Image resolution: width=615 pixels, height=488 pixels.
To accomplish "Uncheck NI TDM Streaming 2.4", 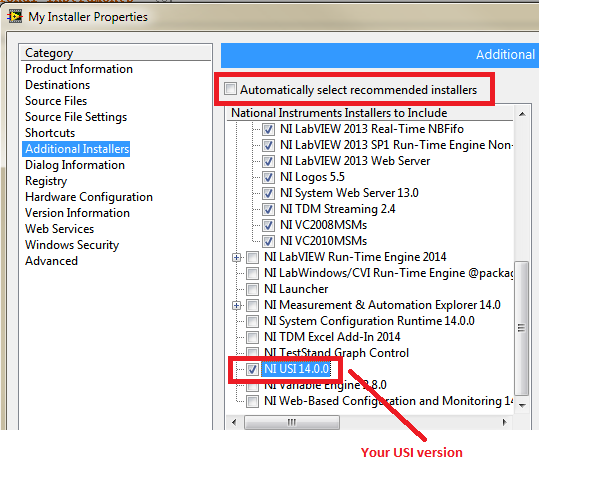I will (x=268, y=209).
